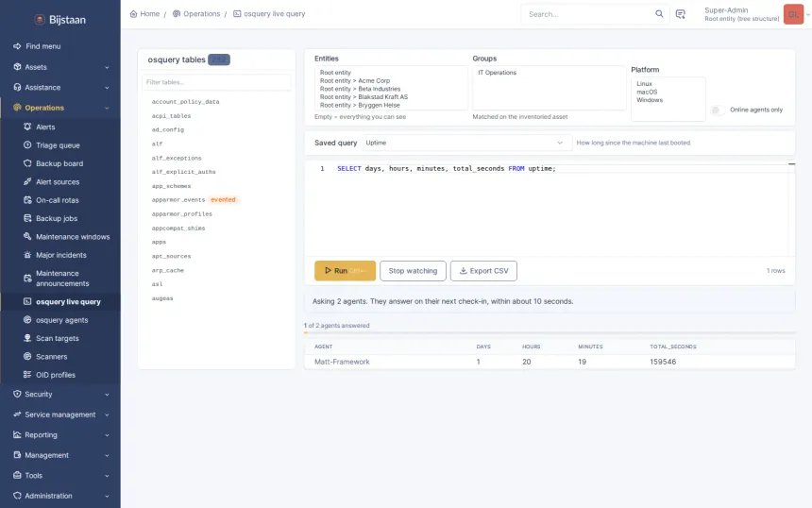Image resolution: width=812 pixels, height=508 pixels.
Task: Click Export CSV button
Action: pos(483,271)
